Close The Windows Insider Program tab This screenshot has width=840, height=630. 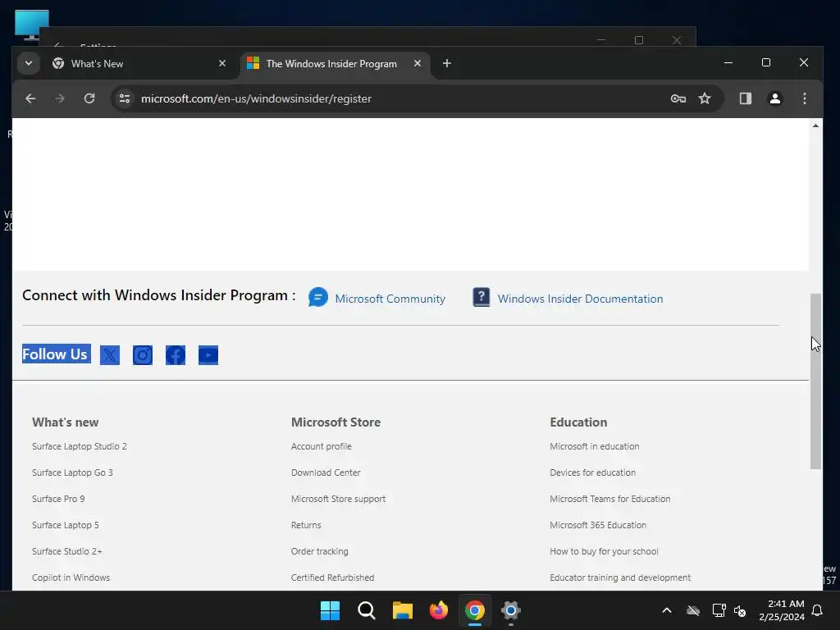418,64
